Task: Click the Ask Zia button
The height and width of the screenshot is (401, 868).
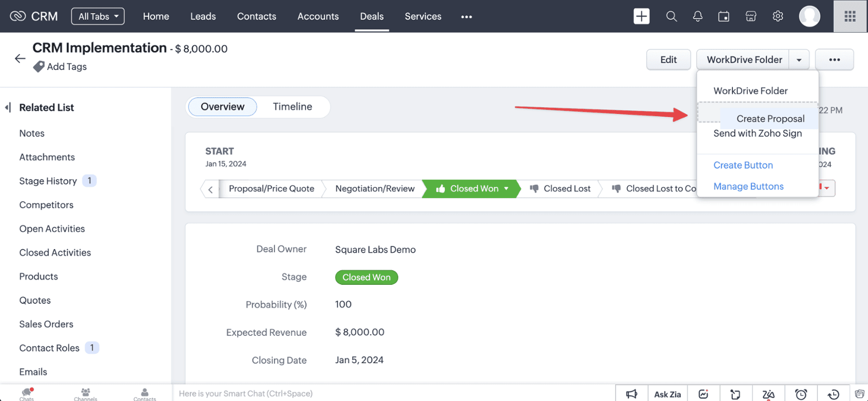Action: pos(668,394)
